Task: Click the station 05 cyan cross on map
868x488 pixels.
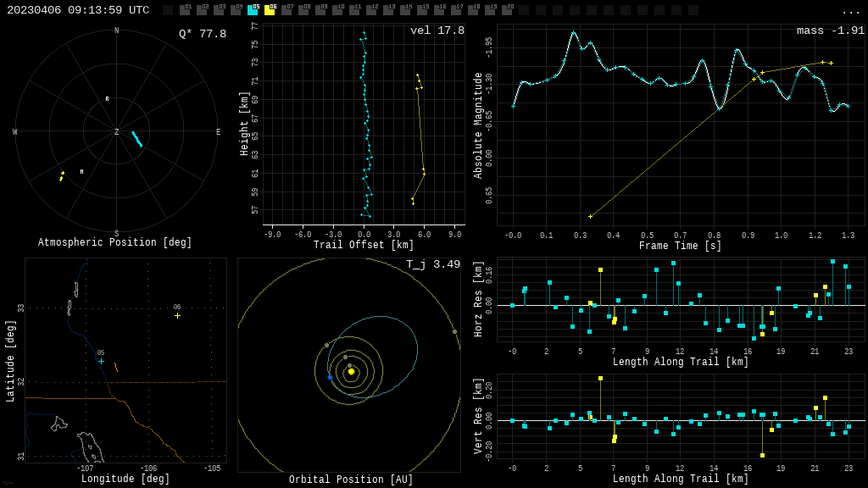Action: click(x=101, y=361)
